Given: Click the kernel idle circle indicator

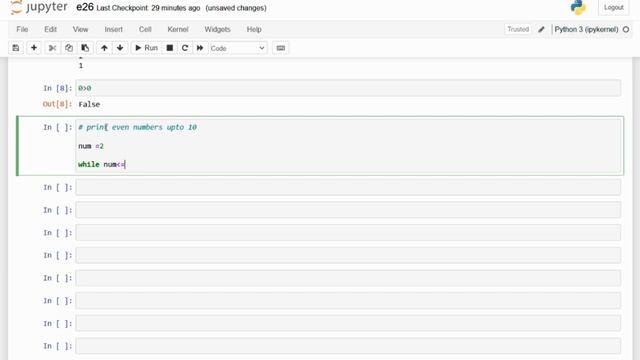Looking at the screenshot, I should (626, 29).
